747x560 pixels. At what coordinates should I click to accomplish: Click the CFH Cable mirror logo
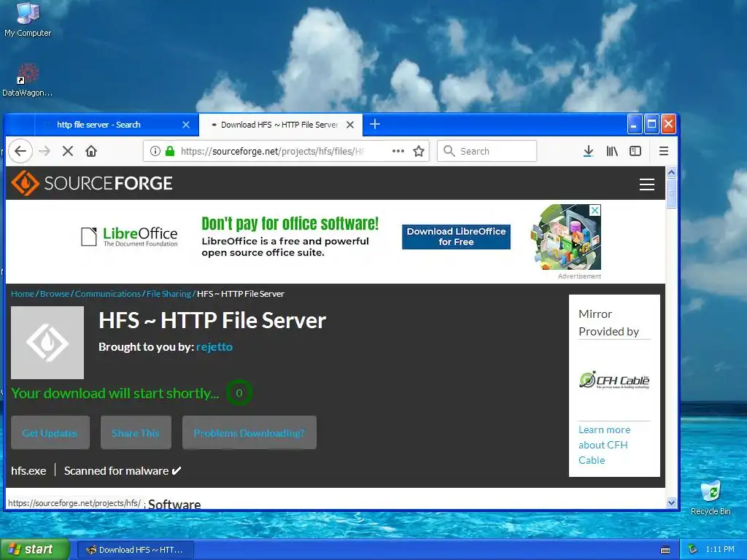pos(614,380)
